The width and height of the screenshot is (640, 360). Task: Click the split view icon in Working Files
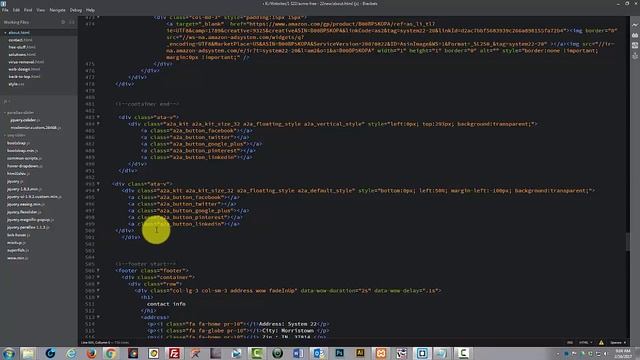coord(72,22)
